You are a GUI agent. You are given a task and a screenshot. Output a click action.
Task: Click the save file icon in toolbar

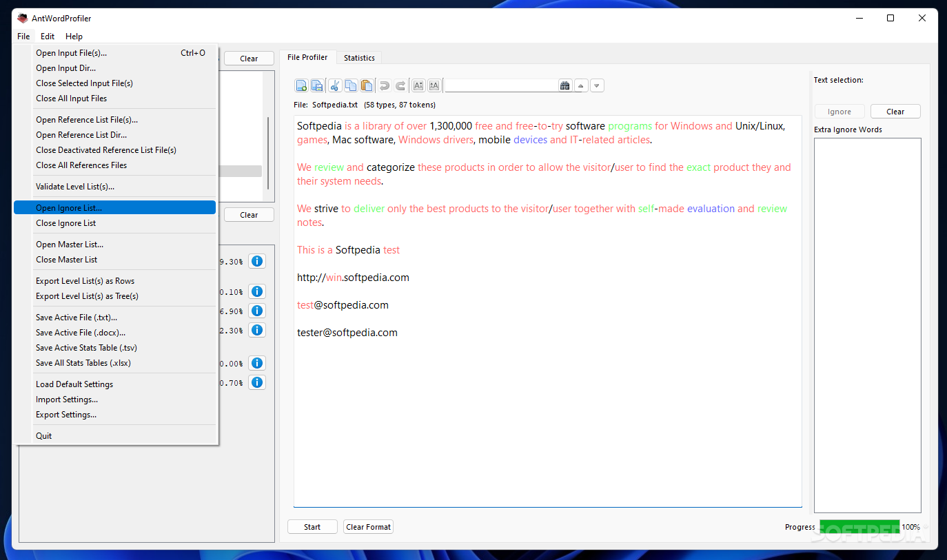tap(317, 85)
